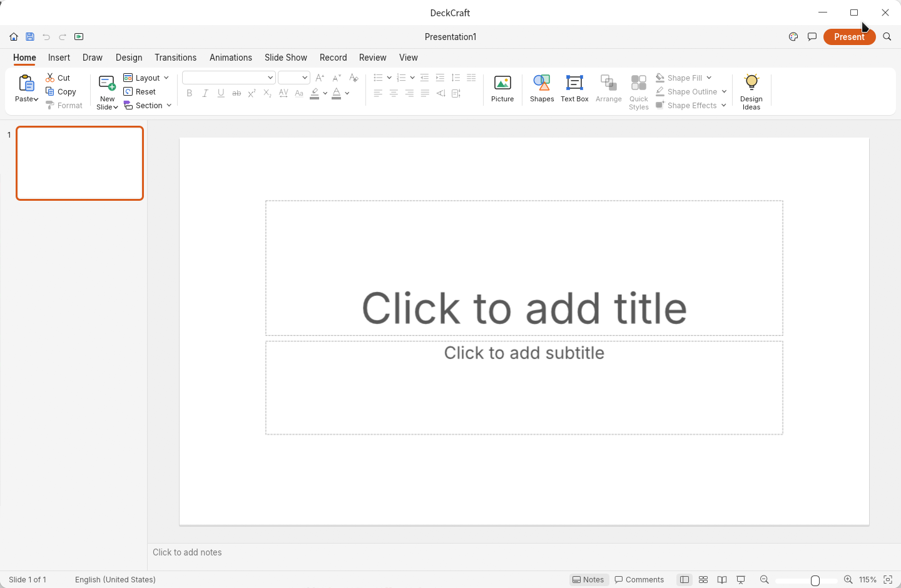Click the search magnifier icon

click(887, 37)
